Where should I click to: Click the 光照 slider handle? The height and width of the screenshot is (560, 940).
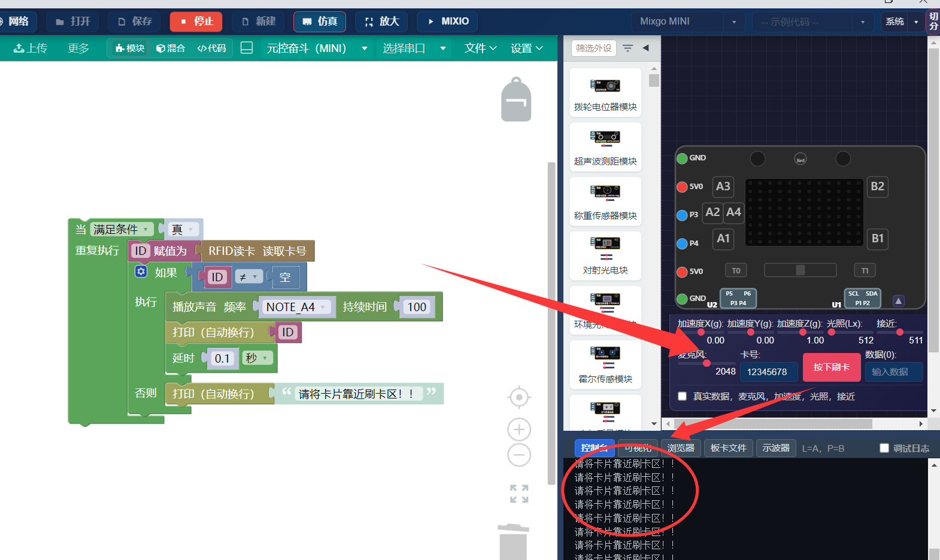831,332
